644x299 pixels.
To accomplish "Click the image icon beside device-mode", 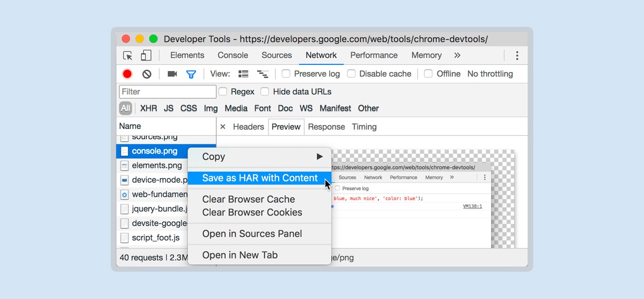I will [124, 180].
